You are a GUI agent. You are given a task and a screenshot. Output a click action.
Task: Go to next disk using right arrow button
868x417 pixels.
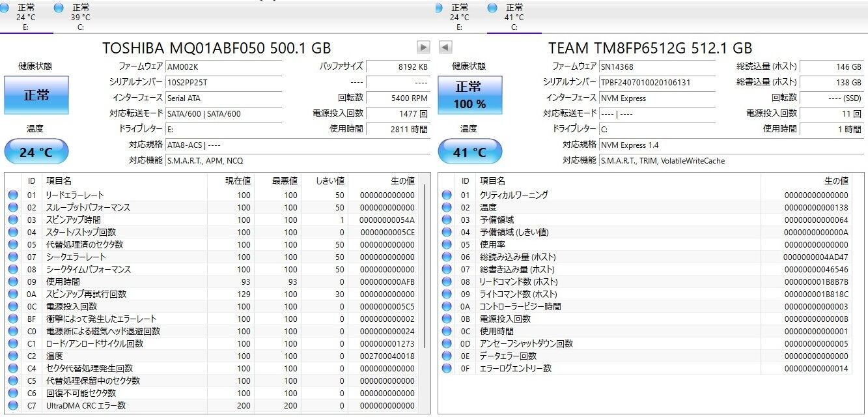423,48
